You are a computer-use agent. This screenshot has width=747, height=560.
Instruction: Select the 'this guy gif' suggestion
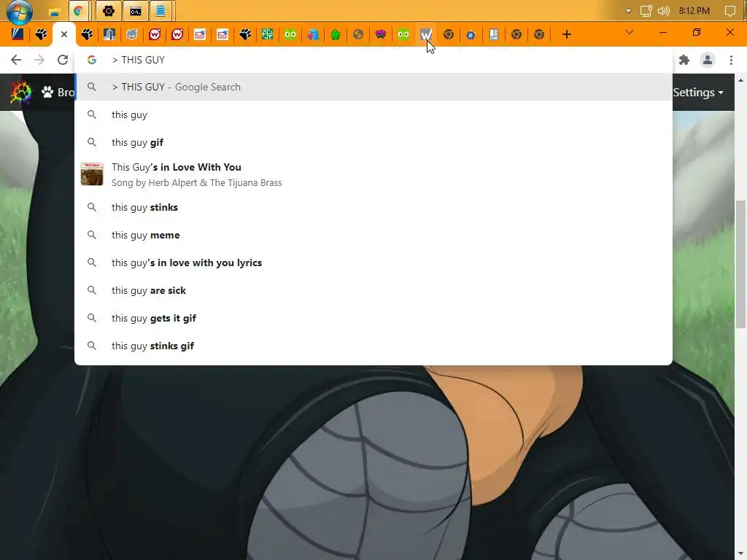(373, 142)
